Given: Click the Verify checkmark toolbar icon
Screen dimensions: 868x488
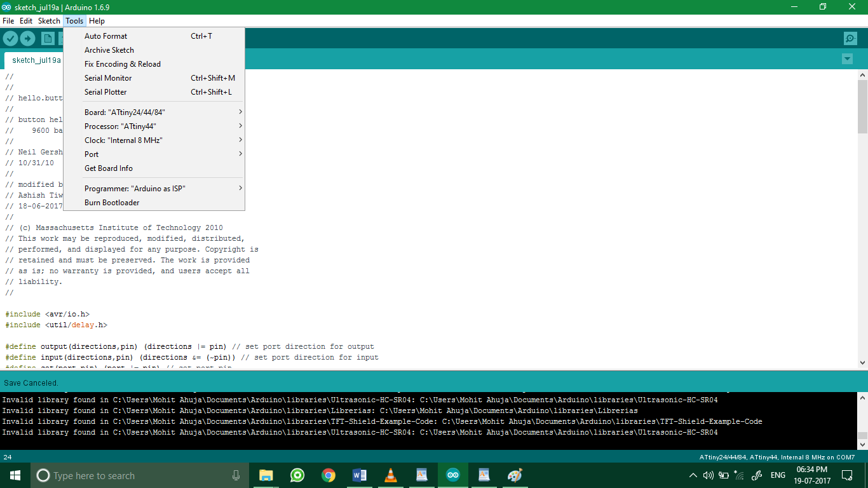Looking at the screenshot, I should [x=10, y=38].
